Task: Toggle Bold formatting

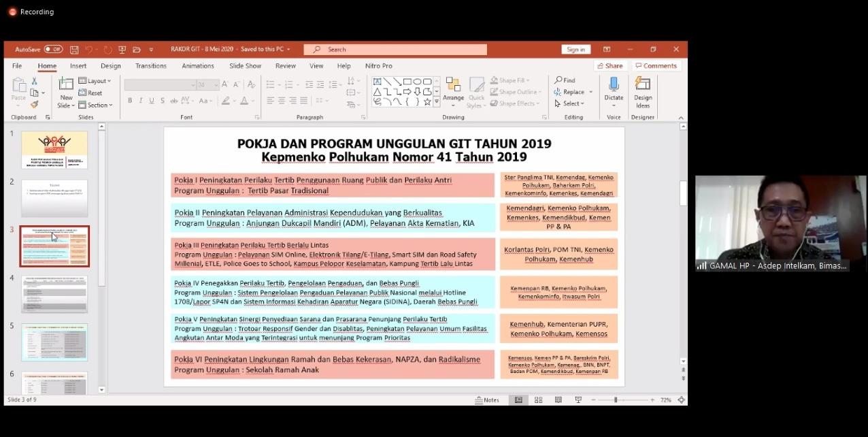Action: 130,101
